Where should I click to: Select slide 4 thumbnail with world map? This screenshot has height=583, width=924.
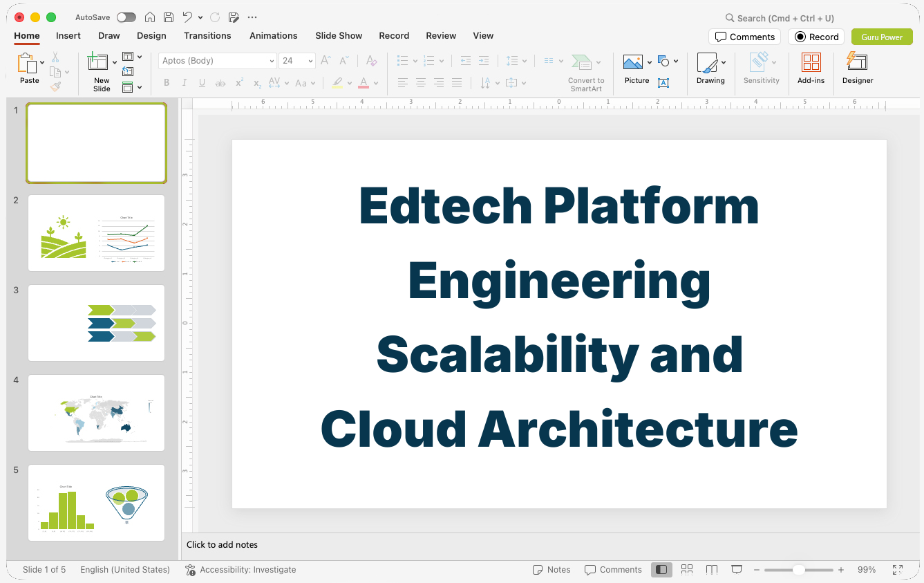click(x=96, y=413)
